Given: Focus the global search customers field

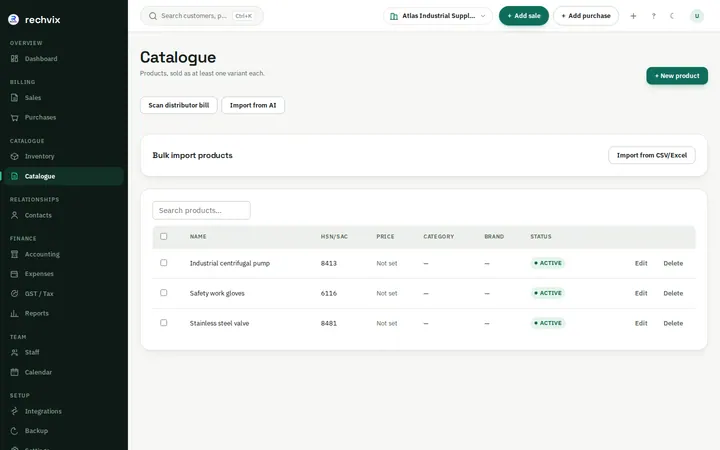Looking at the screenshot, I should pyautogui.click(x=202, y=16).
